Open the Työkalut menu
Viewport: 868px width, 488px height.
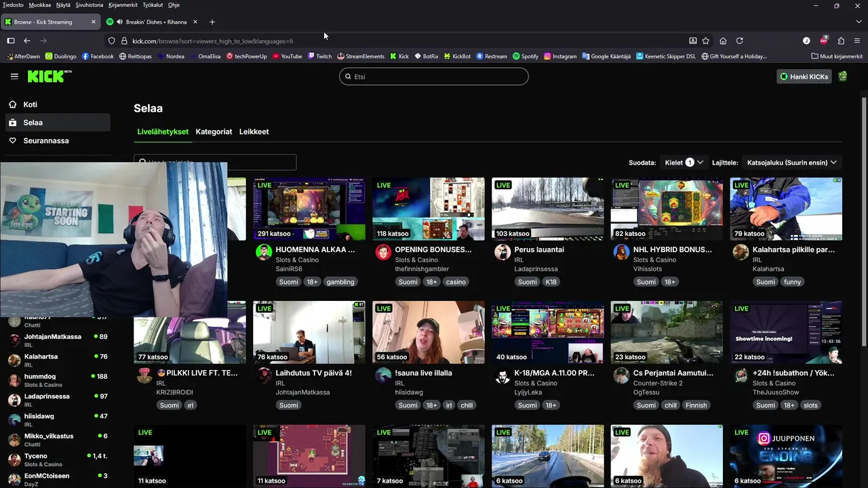[153, 5]
